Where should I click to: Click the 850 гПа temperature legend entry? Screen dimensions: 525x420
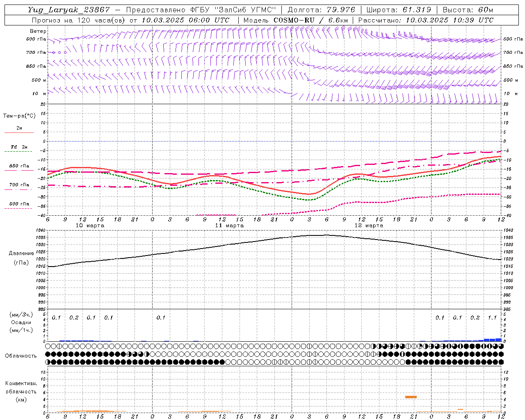(19, 166)
